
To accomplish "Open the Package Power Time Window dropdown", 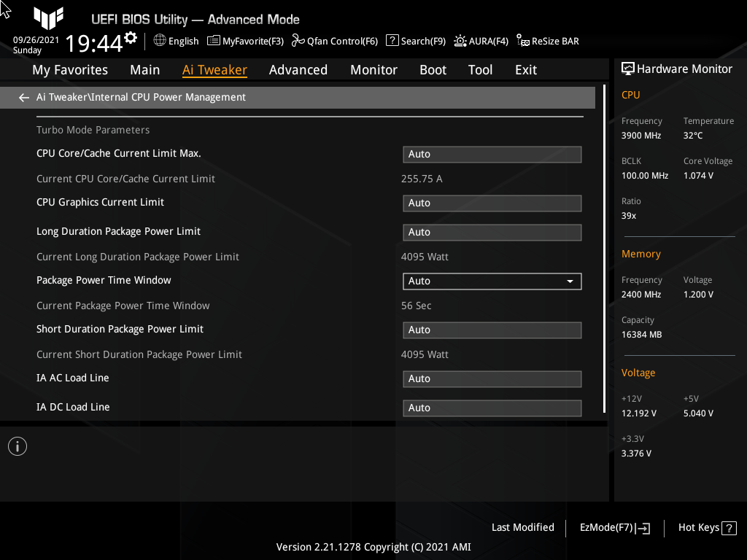I will tap(492, 281).
